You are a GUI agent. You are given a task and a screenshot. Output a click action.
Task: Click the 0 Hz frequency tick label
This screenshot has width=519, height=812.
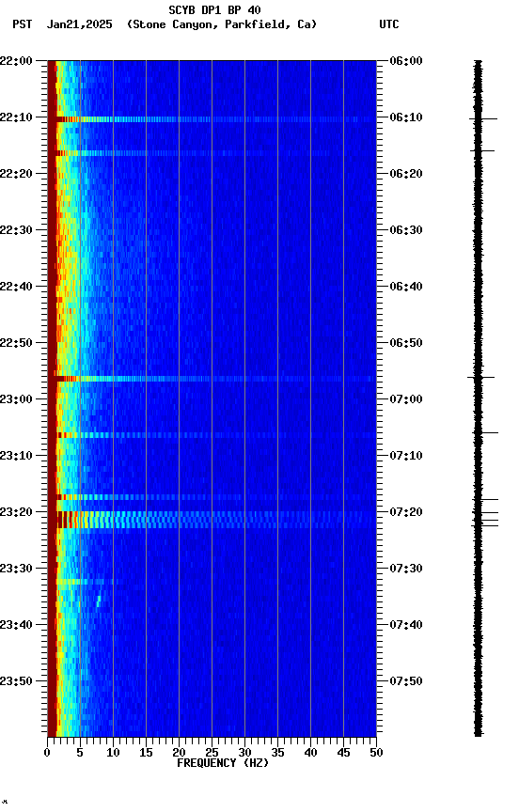click(47, 753)
